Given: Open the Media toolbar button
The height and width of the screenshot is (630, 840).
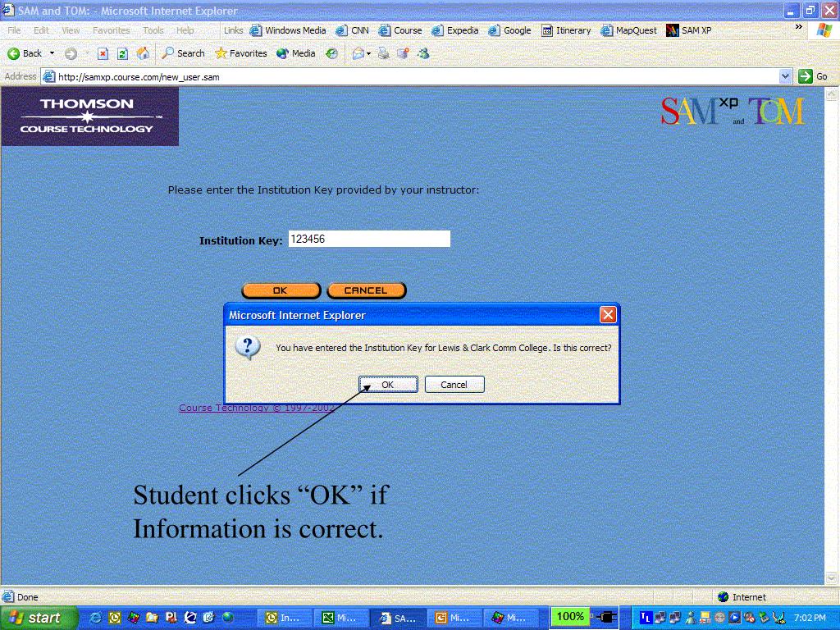Looking at the screenshot, I should click(296, 53).
